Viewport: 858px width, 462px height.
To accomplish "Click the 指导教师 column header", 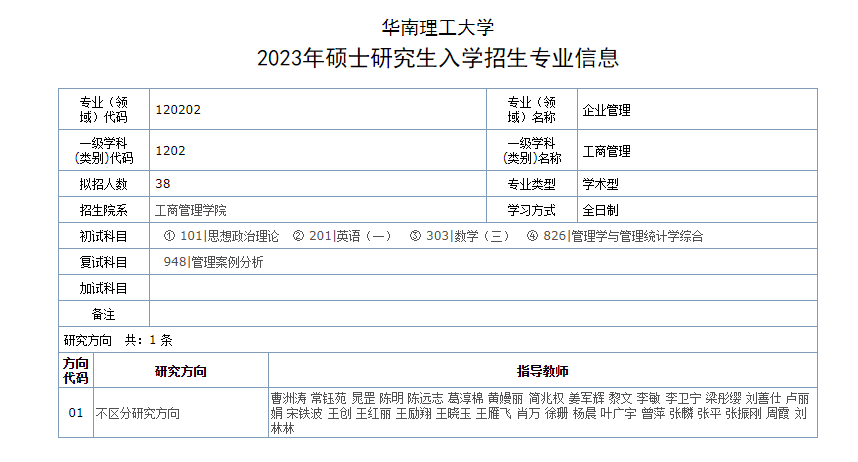I will coord(542,371).
